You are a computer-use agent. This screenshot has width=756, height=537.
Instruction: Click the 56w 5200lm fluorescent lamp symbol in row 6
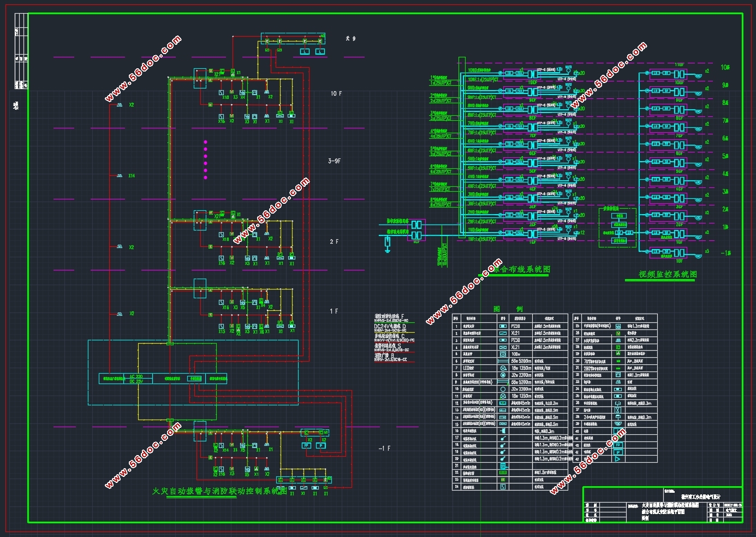[503, 361]
